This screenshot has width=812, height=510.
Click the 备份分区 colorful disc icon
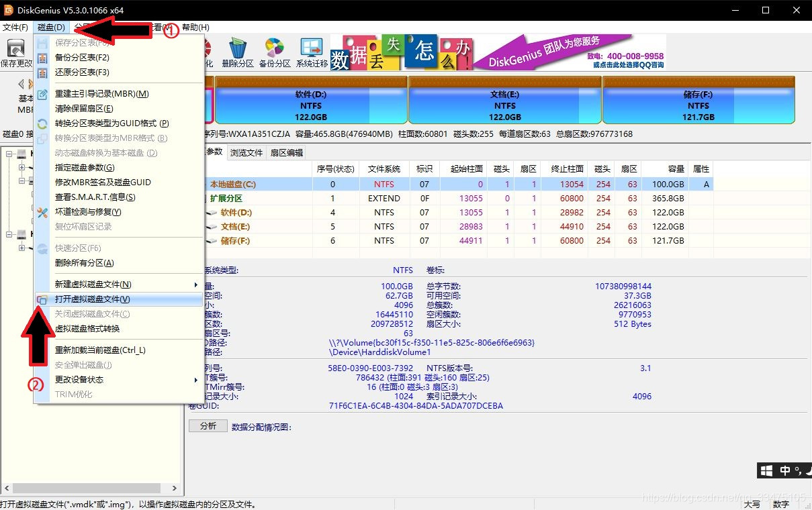click(x=274, y=48)
